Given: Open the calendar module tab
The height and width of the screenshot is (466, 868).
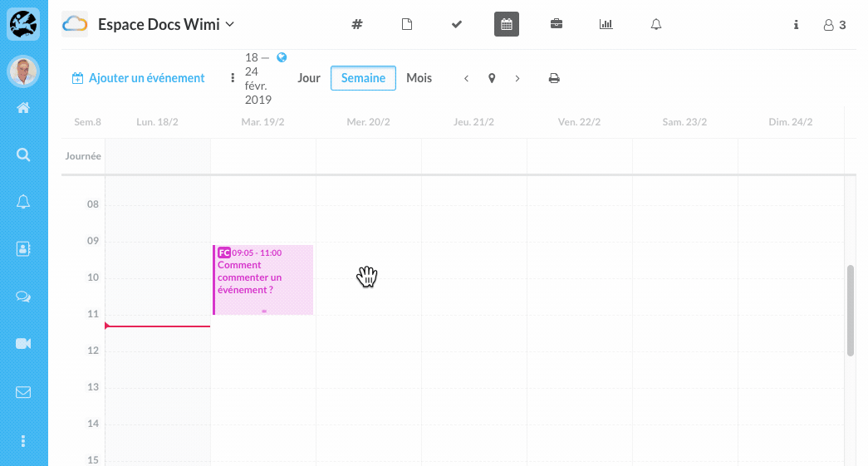Looking at the screenshot, I should click(507, 24).
